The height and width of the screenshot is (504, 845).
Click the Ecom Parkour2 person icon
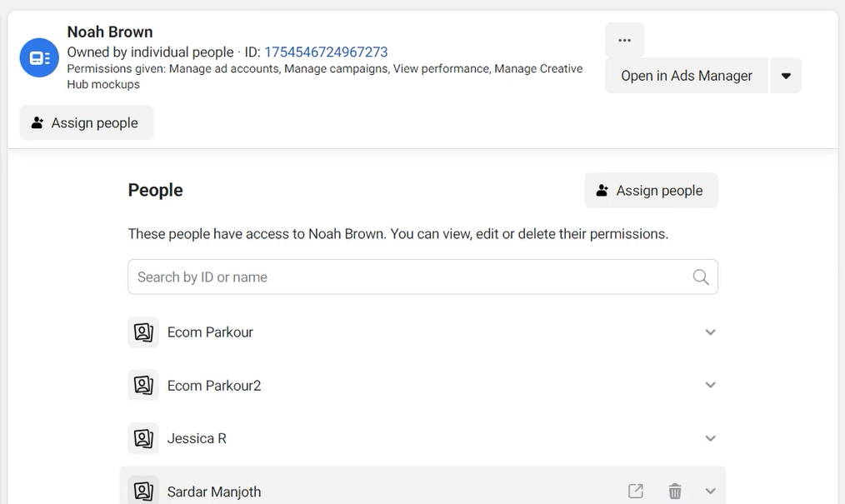[x=143, y=385]
